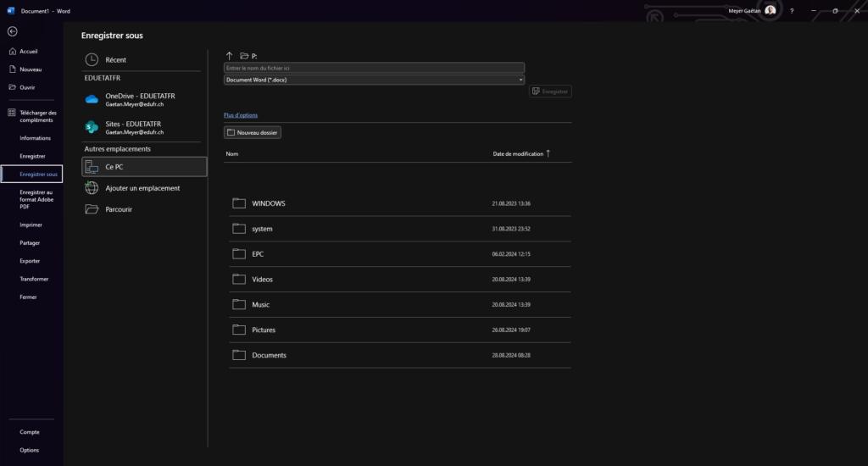Viewport: 868px width, 466px height.
Task: Click the Pictures folder name
Action: pos(264,330)
